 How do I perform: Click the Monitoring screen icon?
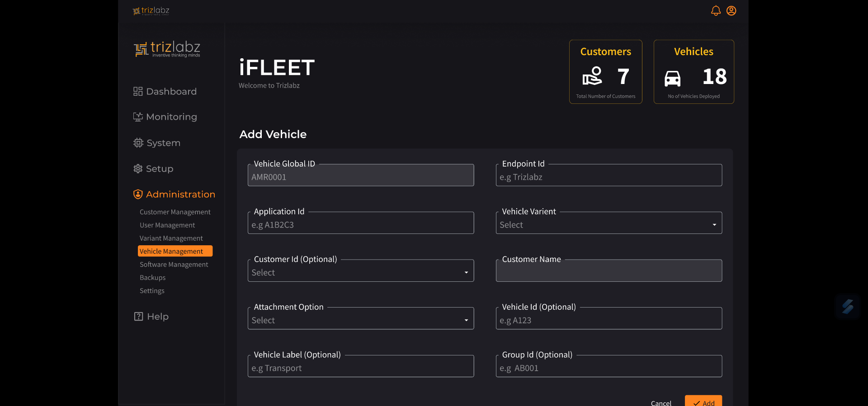point(138,117)
